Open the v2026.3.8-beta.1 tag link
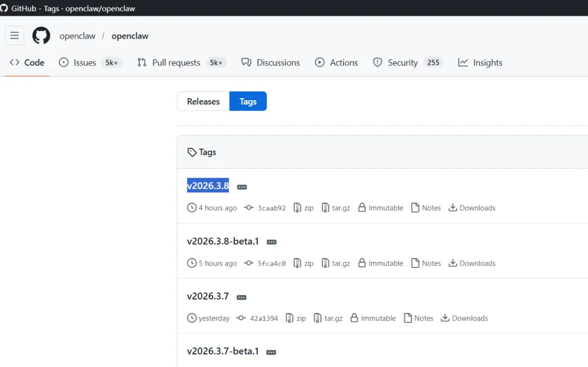Viewport: 588px width, 367px height. coord(223,241)
